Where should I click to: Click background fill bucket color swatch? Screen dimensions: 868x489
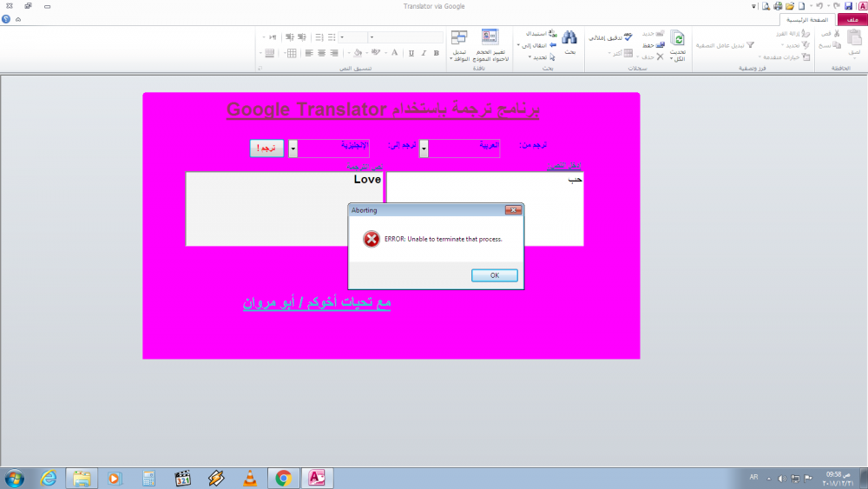tap(358, 53)
